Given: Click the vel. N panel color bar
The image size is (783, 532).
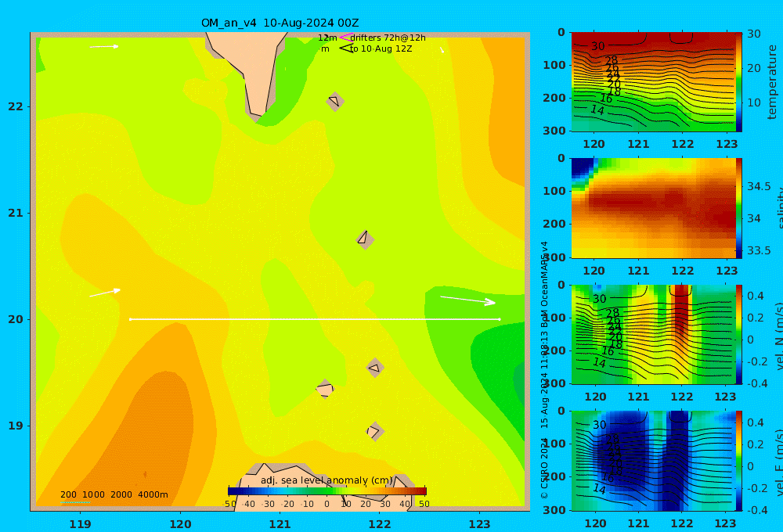Looking at the screenshot, I should point(739,334).
